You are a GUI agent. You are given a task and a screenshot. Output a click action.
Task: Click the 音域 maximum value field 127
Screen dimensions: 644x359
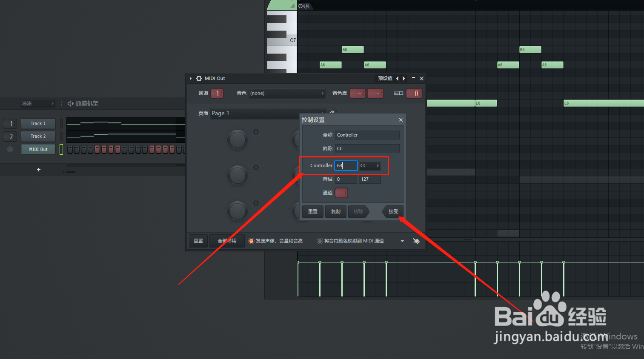point(369,179)
